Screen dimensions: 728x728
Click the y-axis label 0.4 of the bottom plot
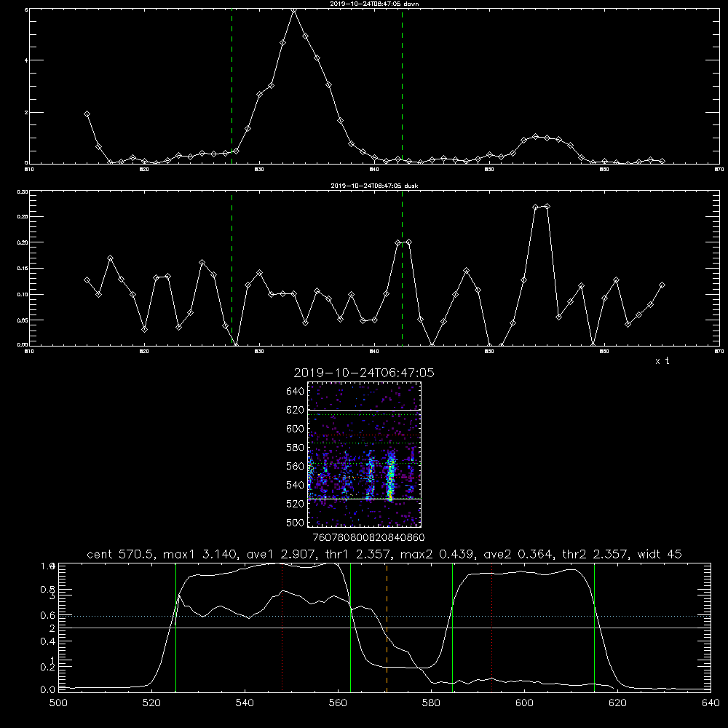tap(47, 641)
